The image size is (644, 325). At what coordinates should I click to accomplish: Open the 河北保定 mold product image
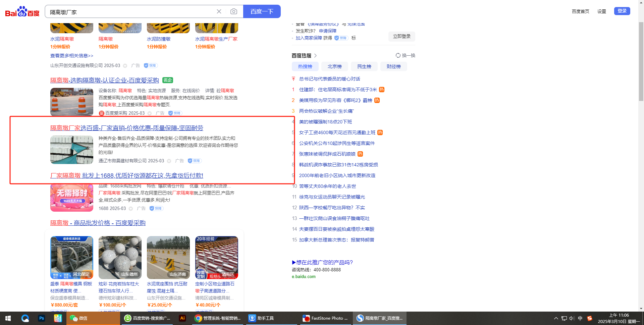click(x=72, y=258)
